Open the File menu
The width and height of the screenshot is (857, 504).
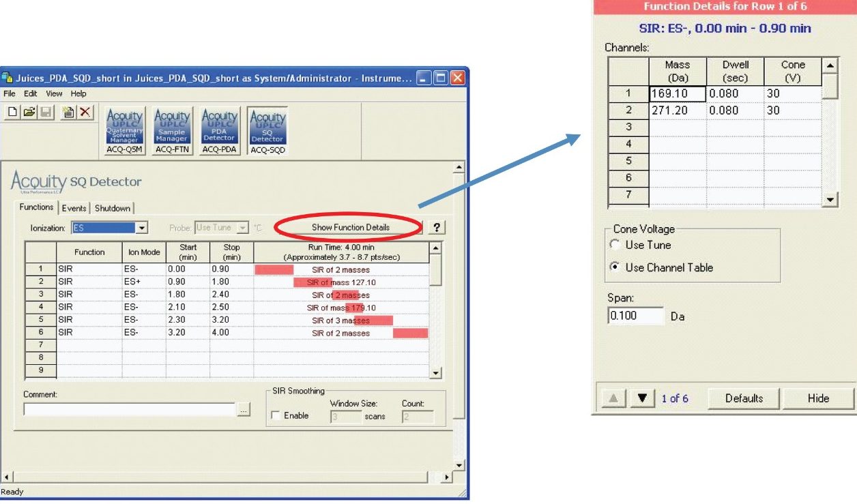(10, 93)
